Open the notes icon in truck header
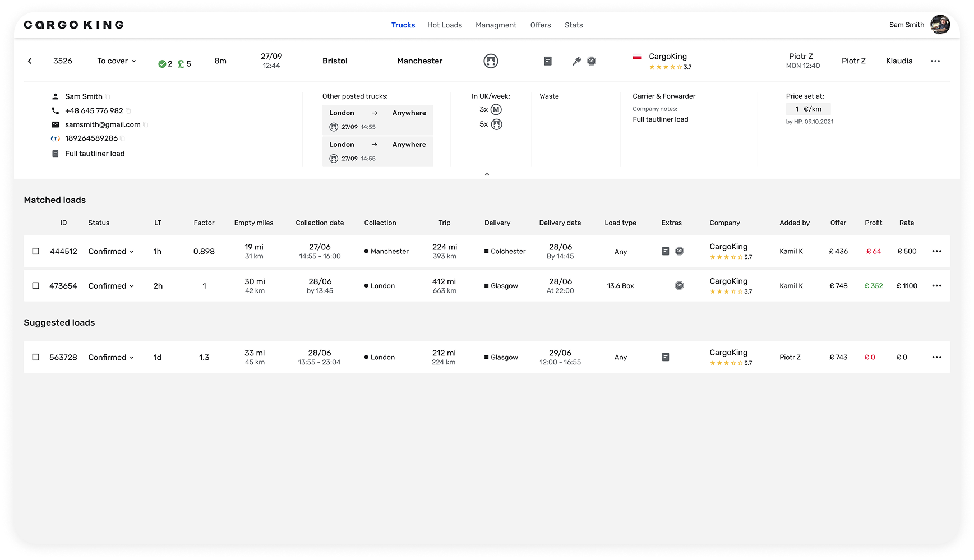Screen dimensions: 974x560 pos(548,61)
